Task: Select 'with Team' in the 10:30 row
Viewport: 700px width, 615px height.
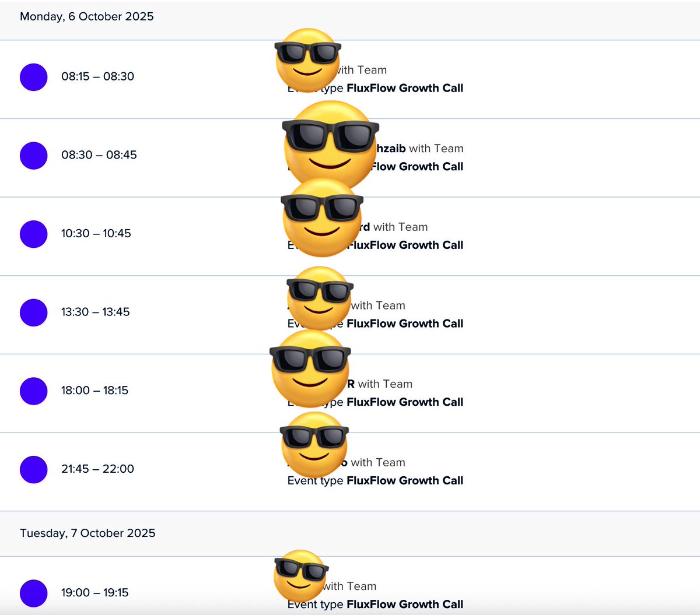Action: coord(401,227)
